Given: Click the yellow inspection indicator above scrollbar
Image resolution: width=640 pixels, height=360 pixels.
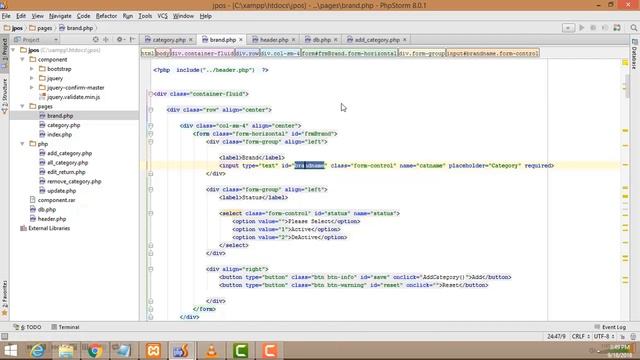Looking at the screenshot, I should click(625, 63).
